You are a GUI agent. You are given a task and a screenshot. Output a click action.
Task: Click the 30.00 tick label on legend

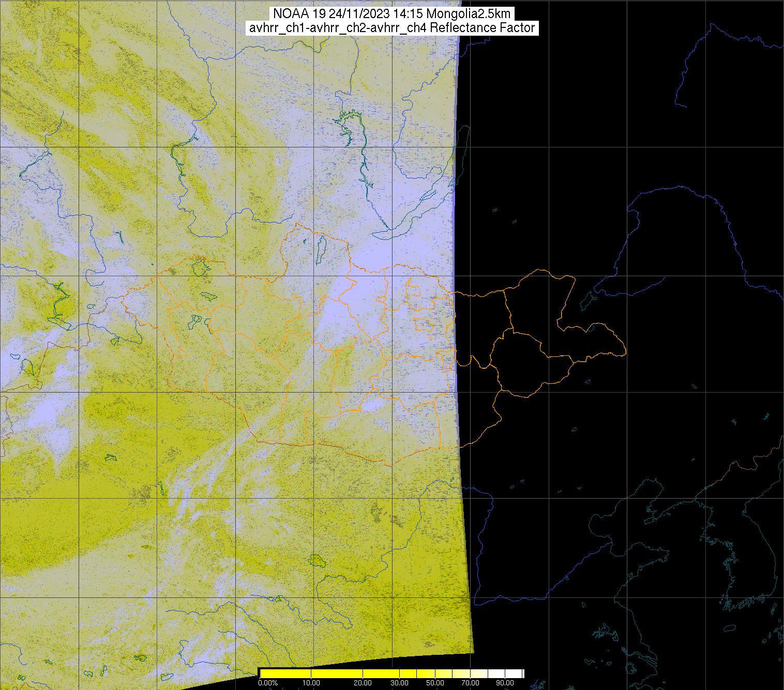[x=400, y=683]
